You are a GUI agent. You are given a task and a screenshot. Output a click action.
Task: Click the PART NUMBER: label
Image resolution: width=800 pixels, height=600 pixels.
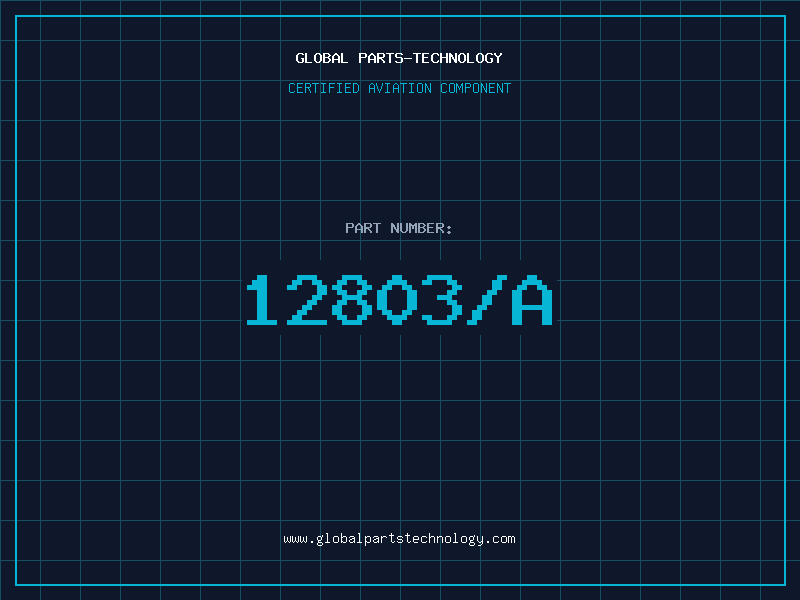pyautogui.click(x=399, y=228)
